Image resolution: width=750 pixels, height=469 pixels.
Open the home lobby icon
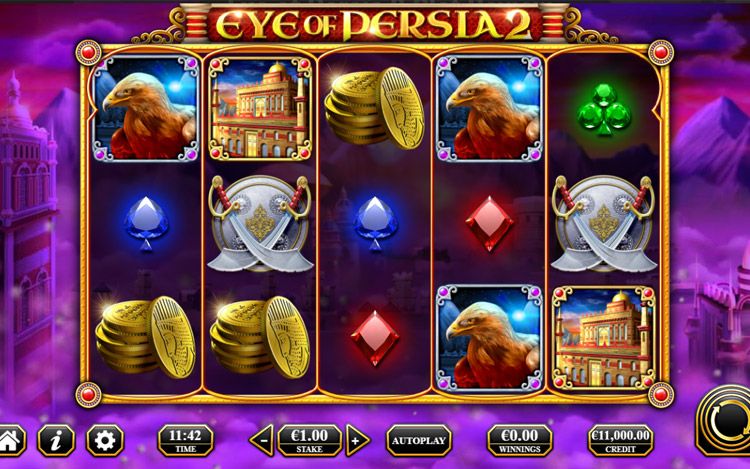(11, 440)
